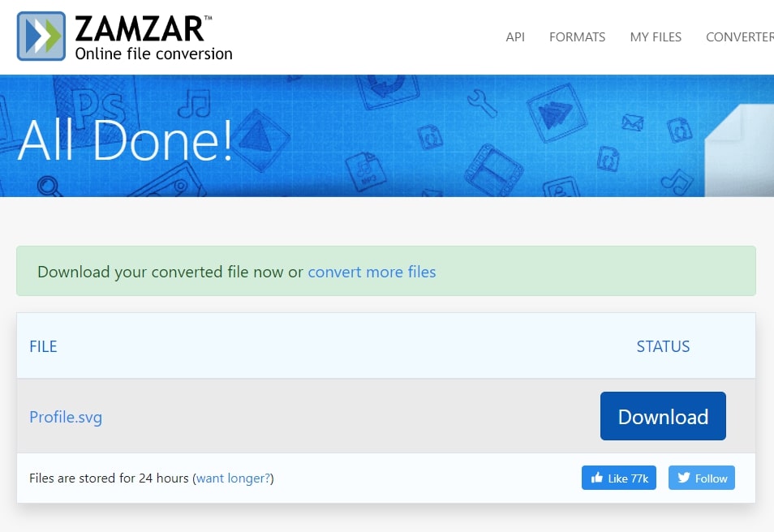Click the Zamzar double-arrow logo icon

(41, 36)
